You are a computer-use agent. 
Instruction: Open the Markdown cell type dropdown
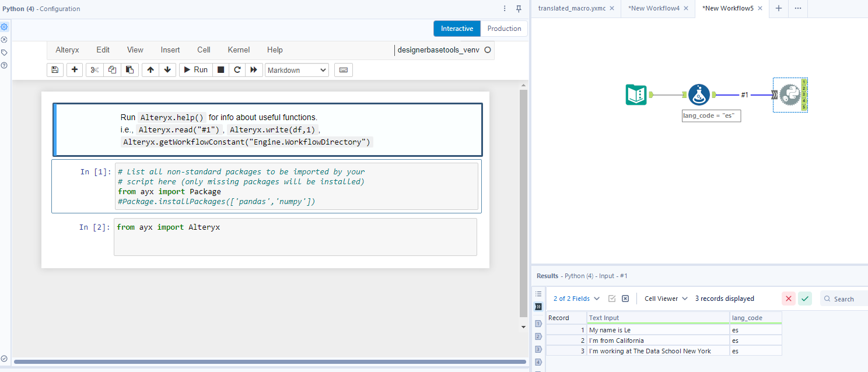click(x=297, y=70)
